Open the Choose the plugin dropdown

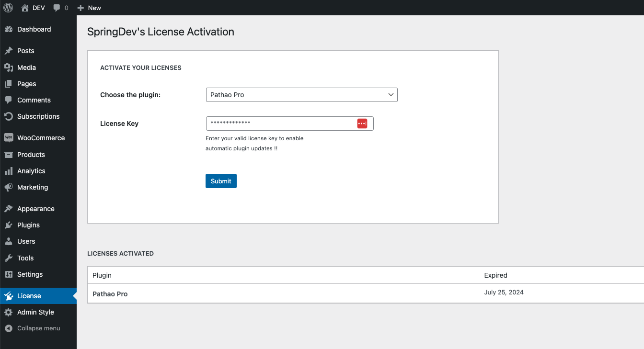[x=302, y=95]
